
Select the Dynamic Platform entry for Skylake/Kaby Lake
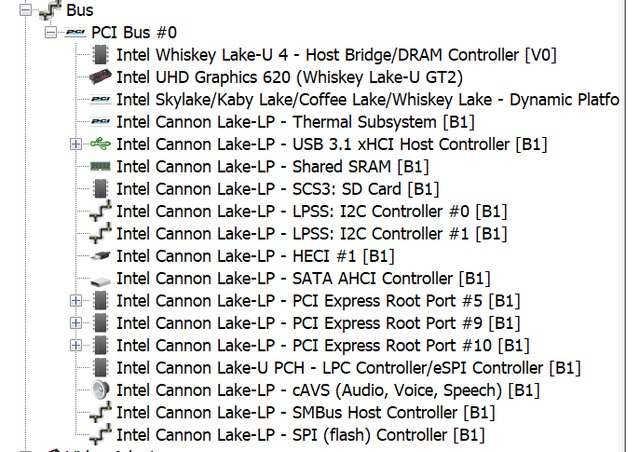click(368, 99)
